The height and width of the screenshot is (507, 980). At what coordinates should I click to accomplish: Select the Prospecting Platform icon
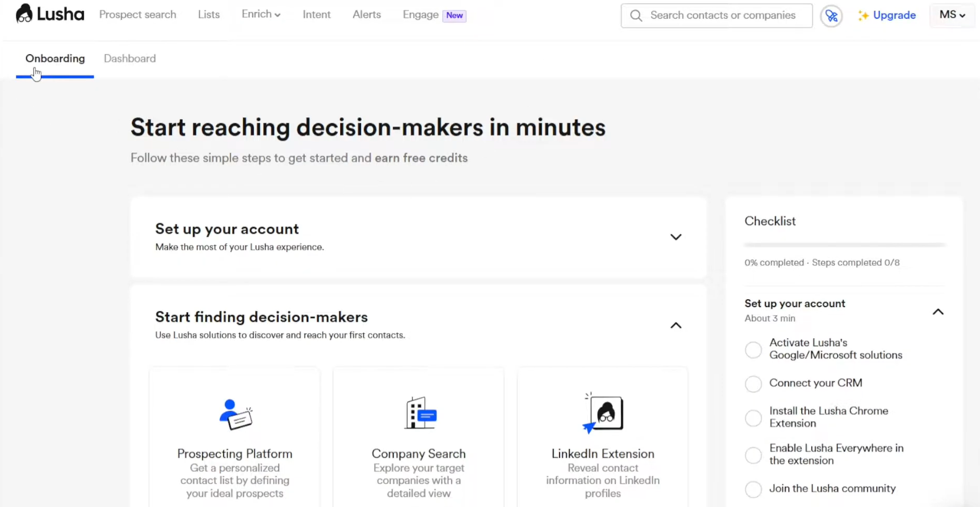point(235,414)
